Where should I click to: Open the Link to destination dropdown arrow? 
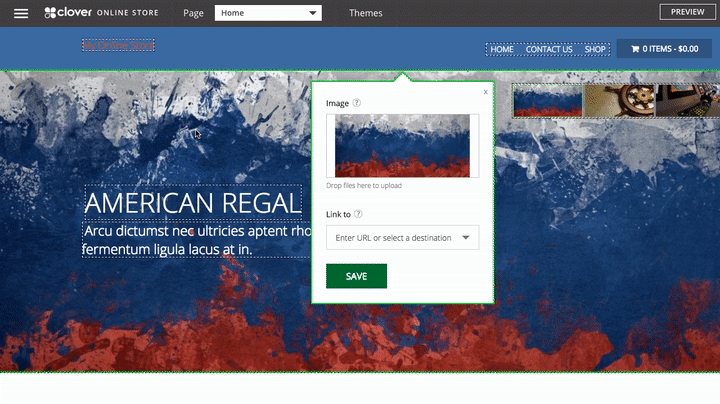tap(466, 238)
